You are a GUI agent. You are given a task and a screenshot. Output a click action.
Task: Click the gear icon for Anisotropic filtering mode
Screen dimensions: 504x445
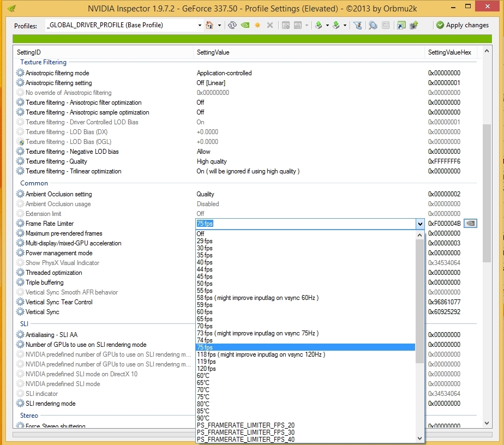(x=20, y=73)
